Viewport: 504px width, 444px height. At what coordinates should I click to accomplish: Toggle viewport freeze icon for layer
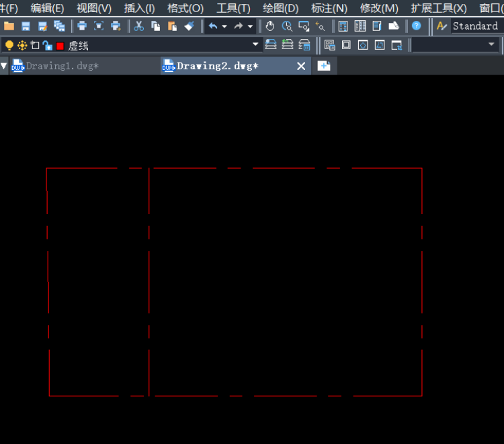pyautogui.click(x=35, y=45)
